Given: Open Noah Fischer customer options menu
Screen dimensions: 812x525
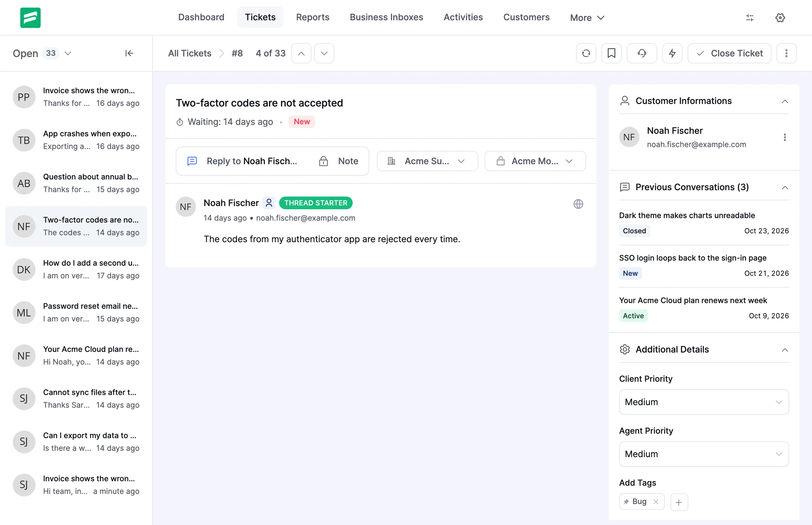Looking at the screenshot, I should (784, 137).
